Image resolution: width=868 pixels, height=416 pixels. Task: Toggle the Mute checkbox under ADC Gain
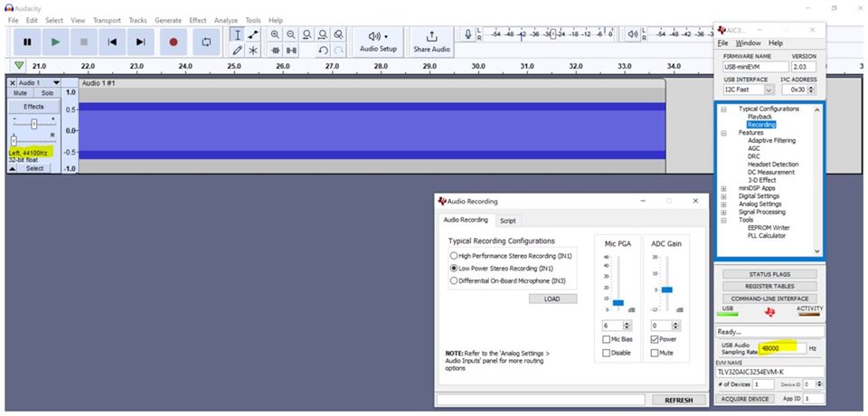655,353
